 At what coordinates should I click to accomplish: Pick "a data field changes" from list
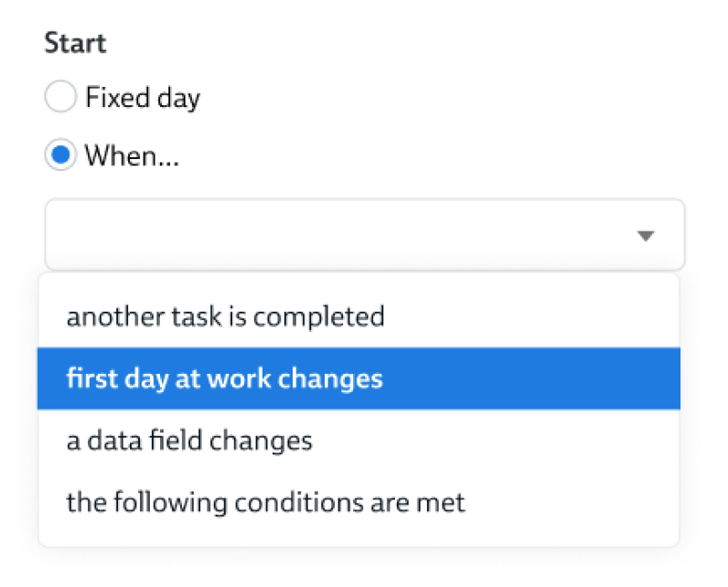pos(189,441)
